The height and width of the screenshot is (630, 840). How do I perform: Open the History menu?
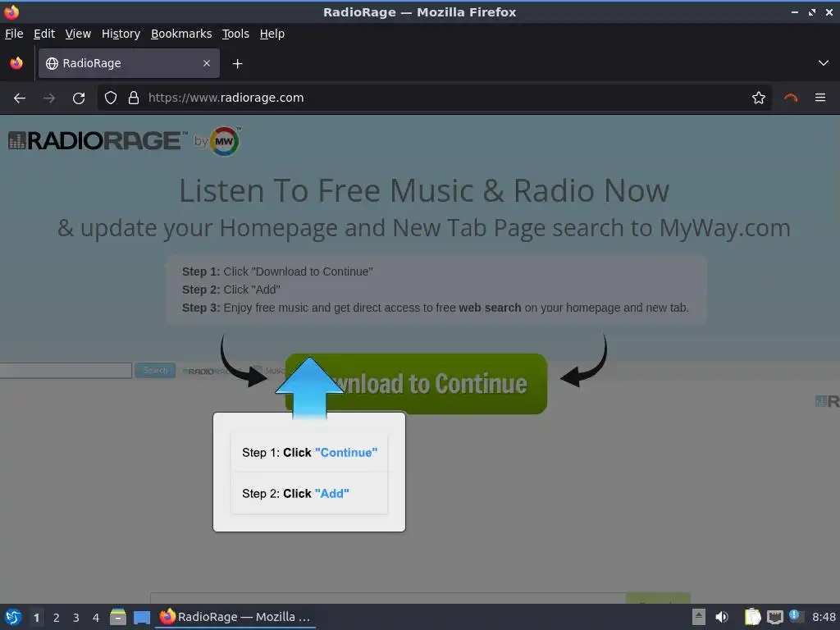(x=121, y=34)
